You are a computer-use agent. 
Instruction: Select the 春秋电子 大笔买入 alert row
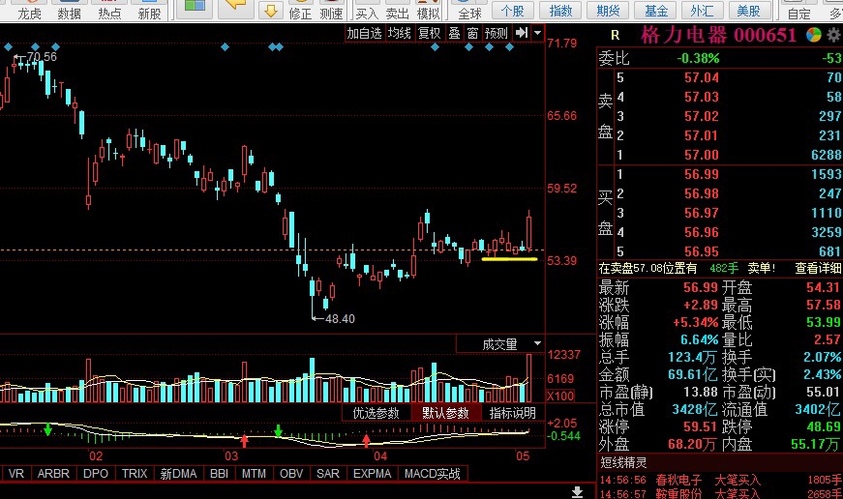720,480
